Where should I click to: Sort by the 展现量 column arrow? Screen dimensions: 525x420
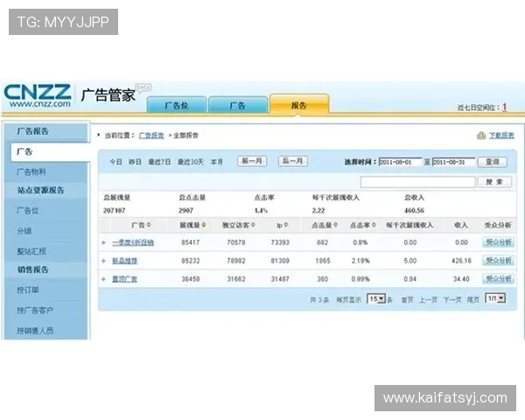point(204,225)
